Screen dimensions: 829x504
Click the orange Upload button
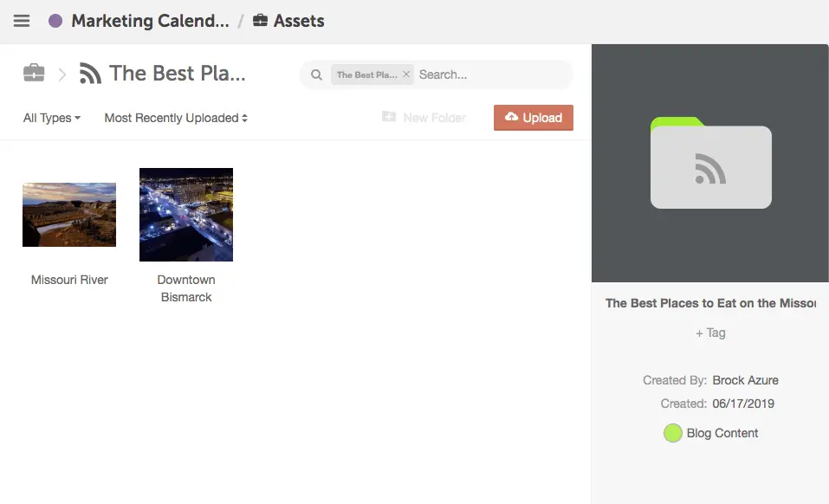[x=534, y=118]
